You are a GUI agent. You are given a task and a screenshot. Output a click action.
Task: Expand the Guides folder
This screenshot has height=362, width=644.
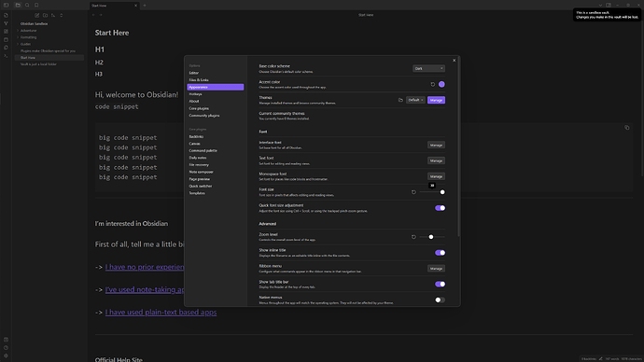(x=25, y=44)
